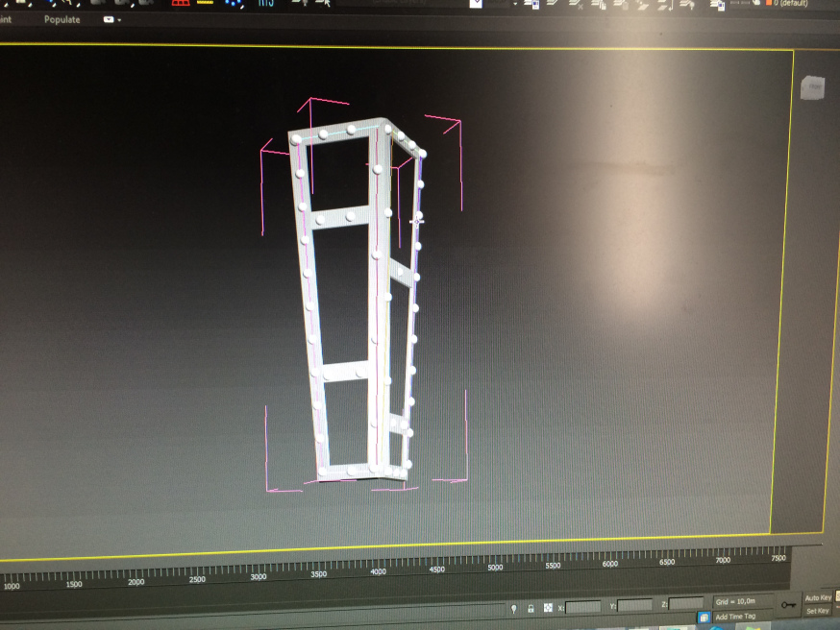Click the ViewCube in the viewport corner
The height and width of the screenshot is (630, 840).
point(812,87)
